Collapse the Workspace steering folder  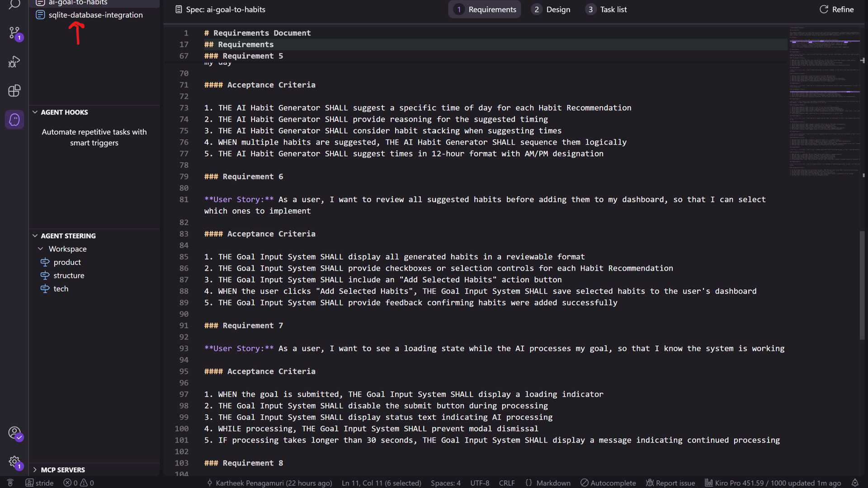(67, 249)
